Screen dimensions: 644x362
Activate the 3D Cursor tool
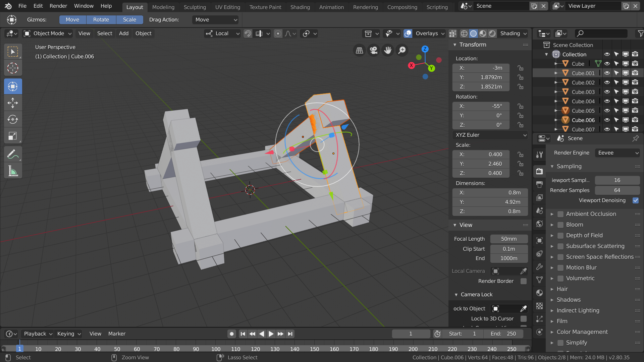pyautogui.click(x=13, y=68)
